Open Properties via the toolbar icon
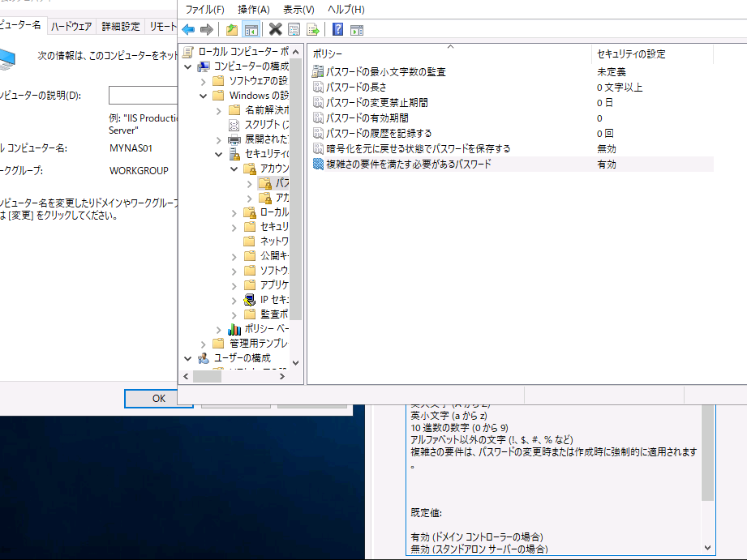 [x=294, y=30]
